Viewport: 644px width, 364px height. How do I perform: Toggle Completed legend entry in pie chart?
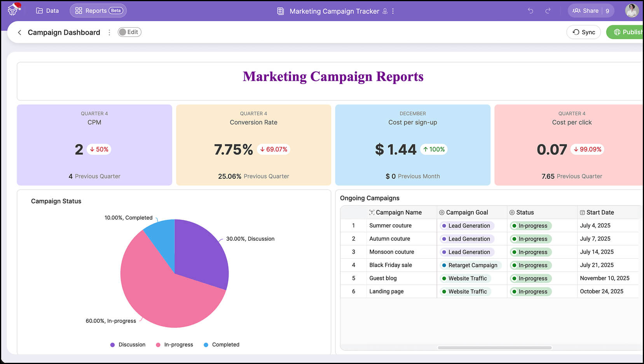tap(222, 345)
